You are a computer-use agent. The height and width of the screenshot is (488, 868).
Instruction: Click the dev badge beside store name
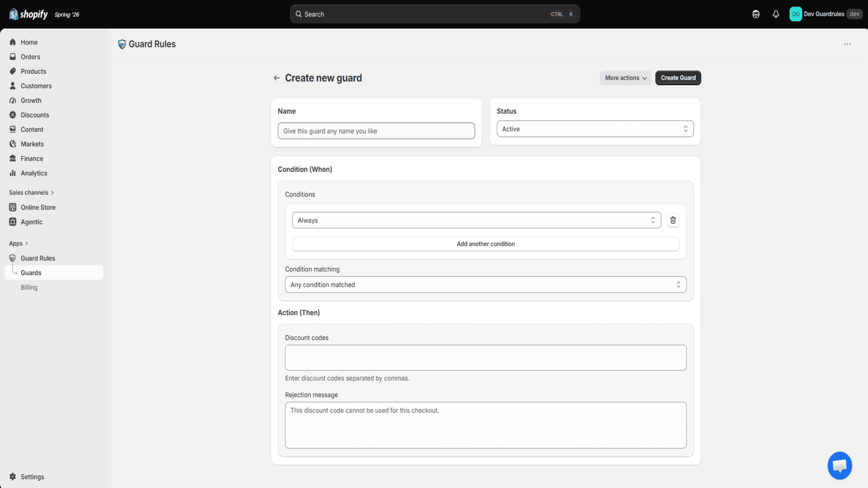click(x=854, y=14)
